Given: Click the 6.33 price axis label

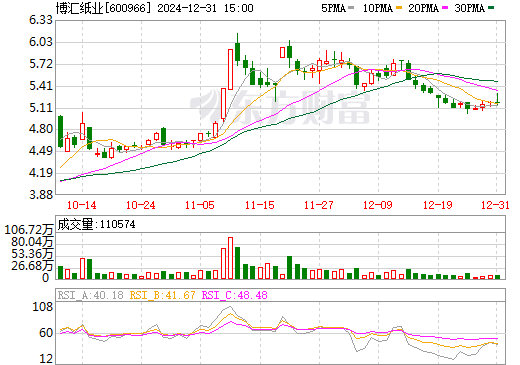Looking at the screenshot, I should pyautogui.click(x=41, y=20).
